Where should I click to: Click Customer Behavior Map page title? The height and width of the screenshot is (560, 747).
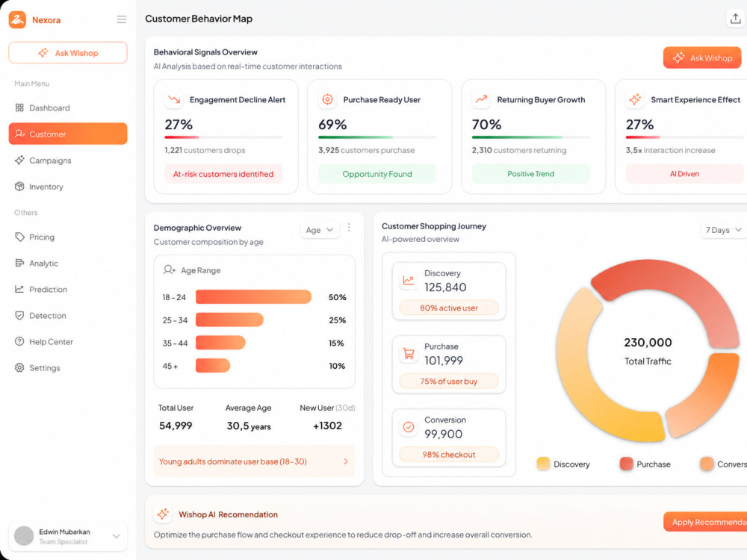coord(199,19)
